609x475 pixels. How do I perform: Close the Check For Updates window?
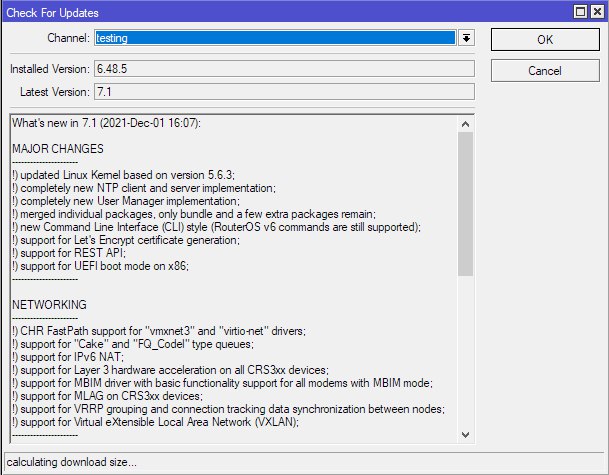click(x=597, y=12)
